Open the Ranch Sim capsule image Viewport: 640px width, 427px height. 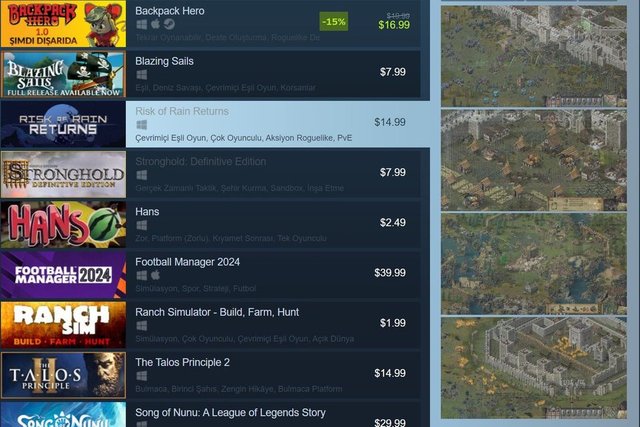tap(63, 325)
